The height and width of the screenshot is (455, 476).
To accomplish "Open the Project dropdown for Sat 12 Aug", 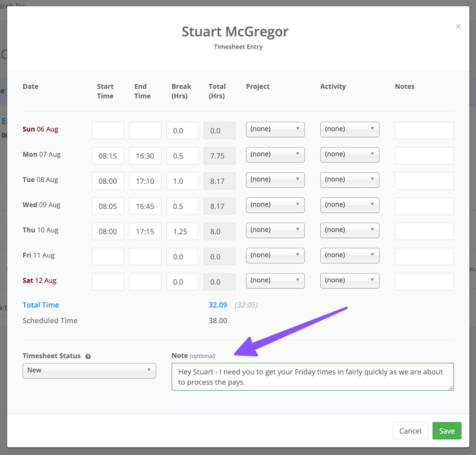I will click(275, 280).
